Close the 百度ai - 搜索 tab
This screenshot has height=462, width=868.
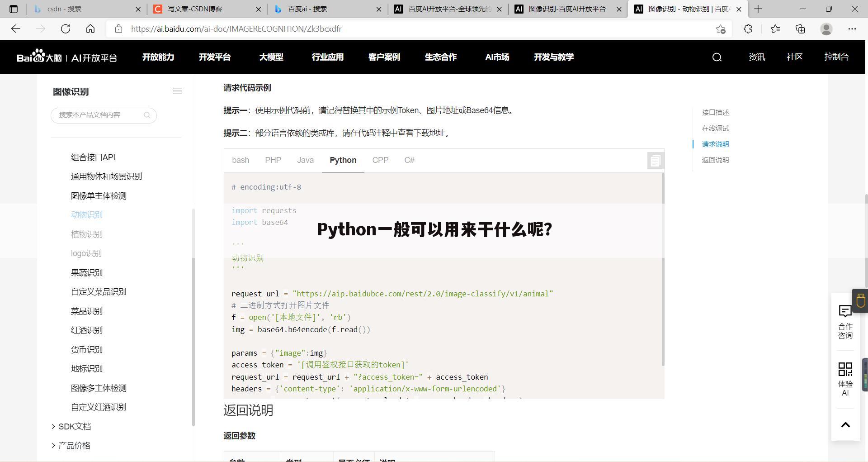379,9
